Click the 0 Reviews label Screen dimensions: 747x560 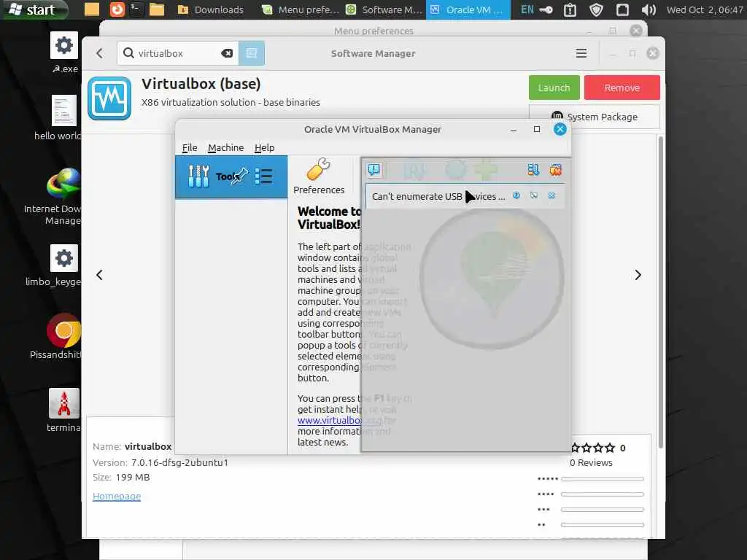(x=591, y=463)
